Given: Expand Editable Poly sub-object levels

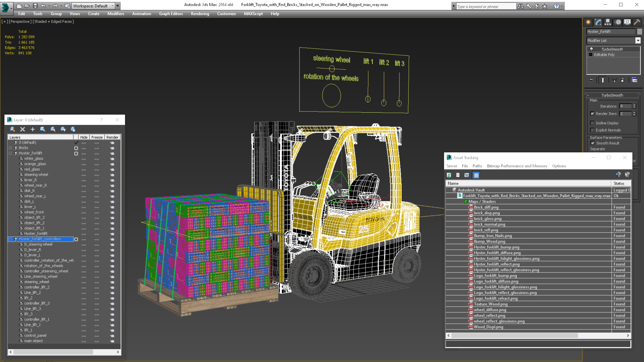Looking at the screenshot, I should [591, 55].
